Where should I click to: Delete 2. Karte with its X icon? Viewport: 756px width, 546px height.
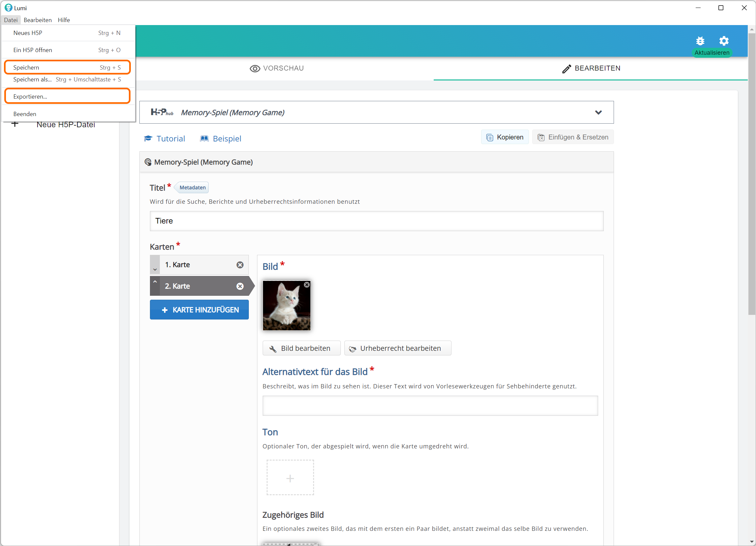(x=240, y=286)
